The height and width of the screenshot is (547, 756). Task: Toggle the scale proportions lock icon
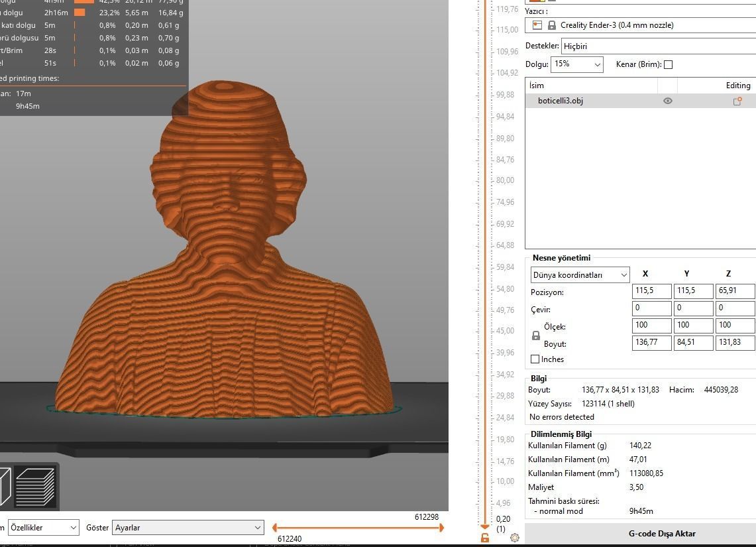[535, 335]
